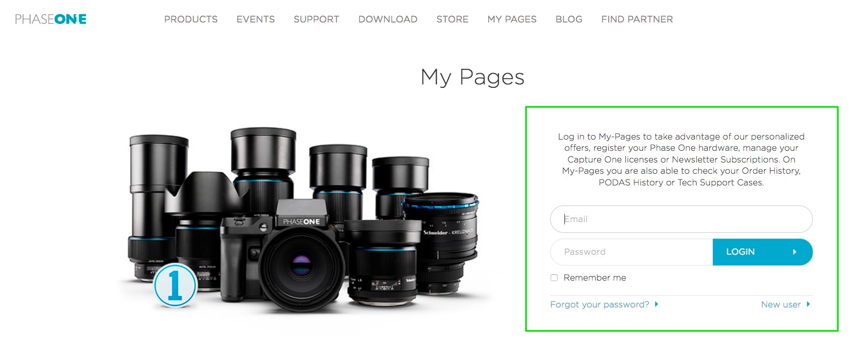868x346 pixels.
Task: Click the Capture One badge on camera image
Action: click(x=175, y=285)
